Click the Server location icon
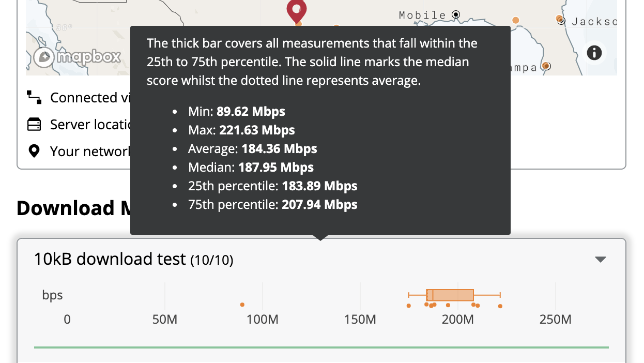This screenshot has height=363, width=644. pos(34,124)
